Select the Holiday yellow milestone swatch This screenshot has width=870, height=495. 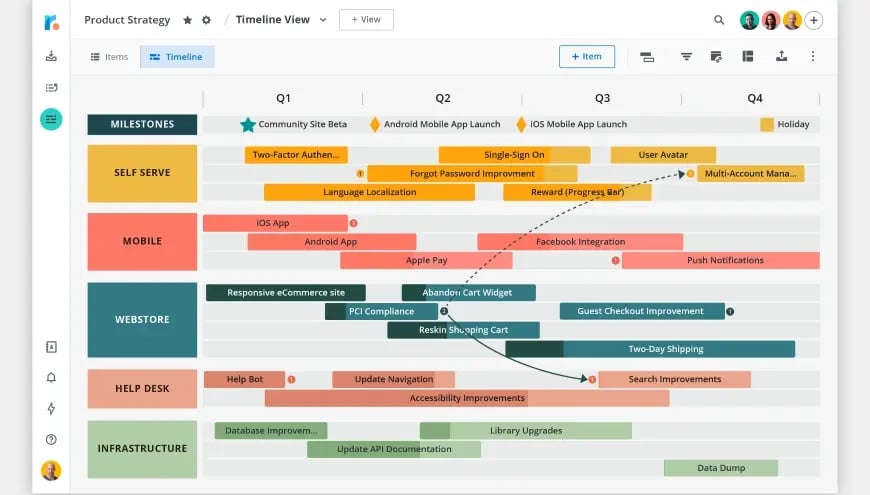[767, 124]
